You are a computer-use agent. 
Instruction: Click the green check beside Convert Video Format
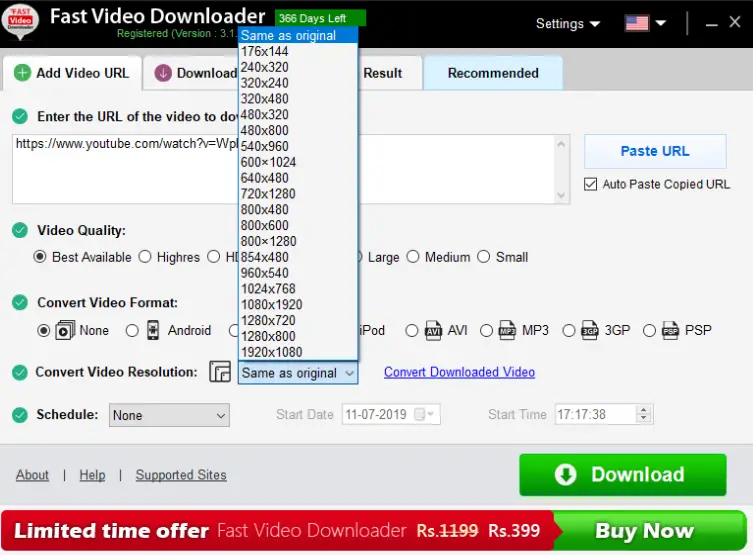tap(20, 302)
